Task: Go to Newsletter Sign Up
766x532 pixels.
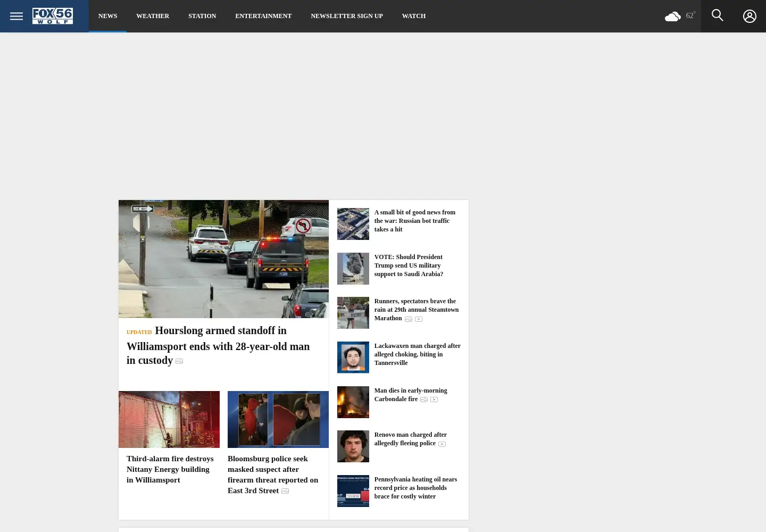Action: coord(347,16)
